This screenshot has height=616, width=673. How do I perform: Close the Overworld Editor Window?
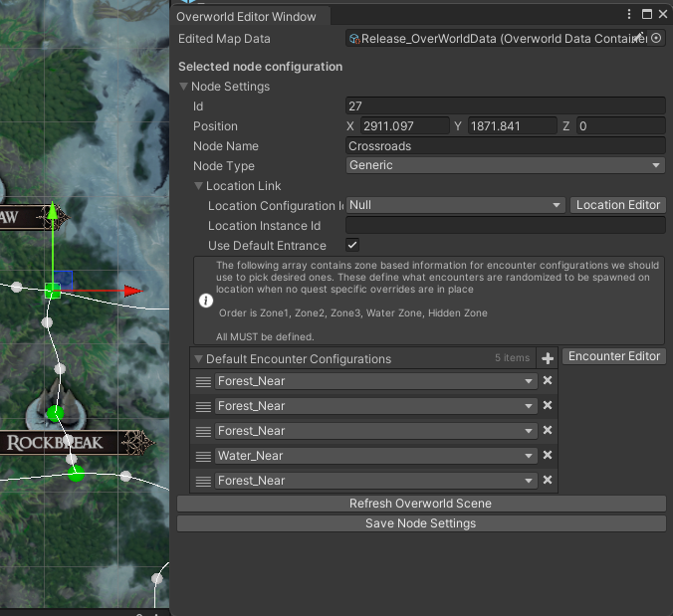coord(663,14)
